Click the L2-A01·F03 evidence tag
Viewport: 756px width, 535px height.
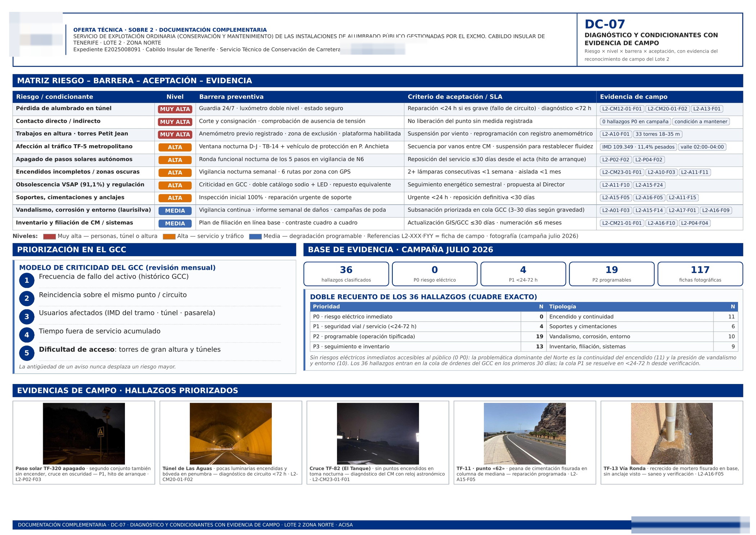[616, 210]
